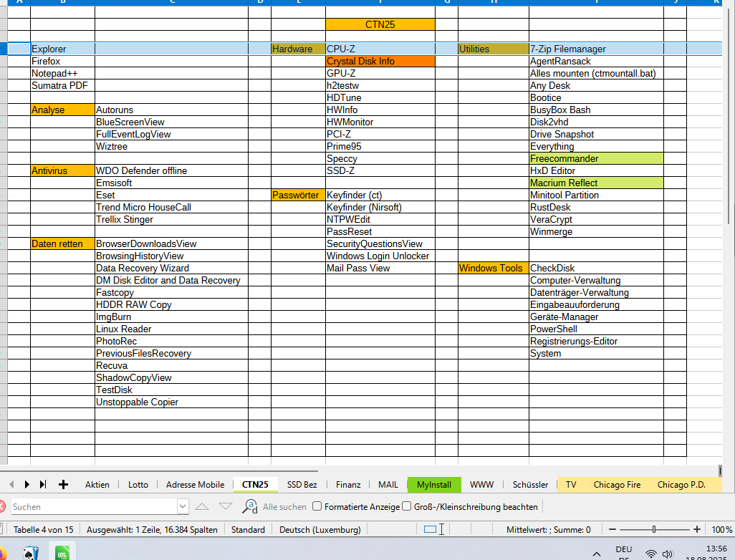Viewport: 735px width, 560px height.
Task: Select the Windows Tools cell
Action: tap(493, 268)
